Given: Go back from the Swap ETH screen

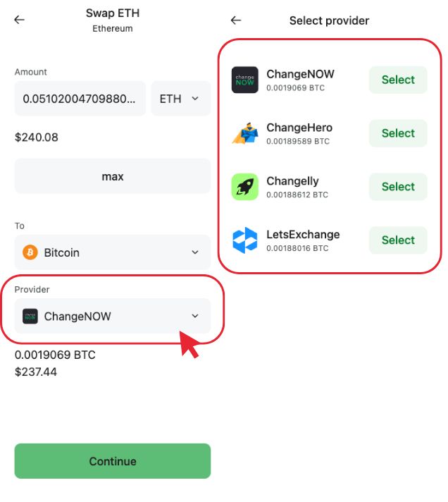Looking at the screenshot, I should (19, 20).
